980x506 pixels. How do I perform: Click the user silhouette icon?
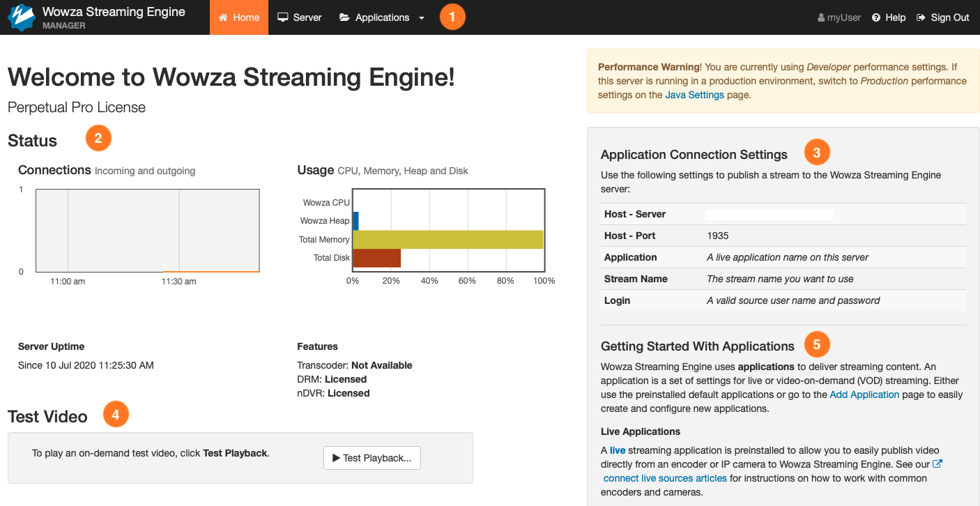[821, 17]
